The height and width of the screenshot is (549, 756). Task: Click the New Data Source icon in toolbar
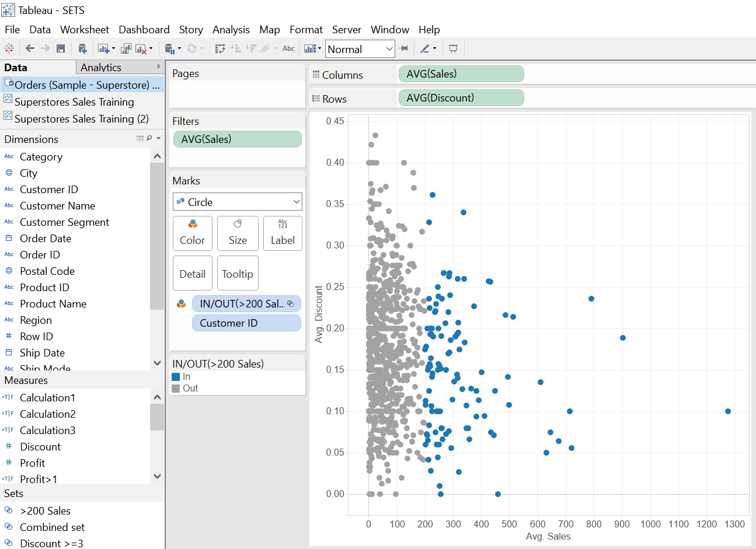pos(82,48)
